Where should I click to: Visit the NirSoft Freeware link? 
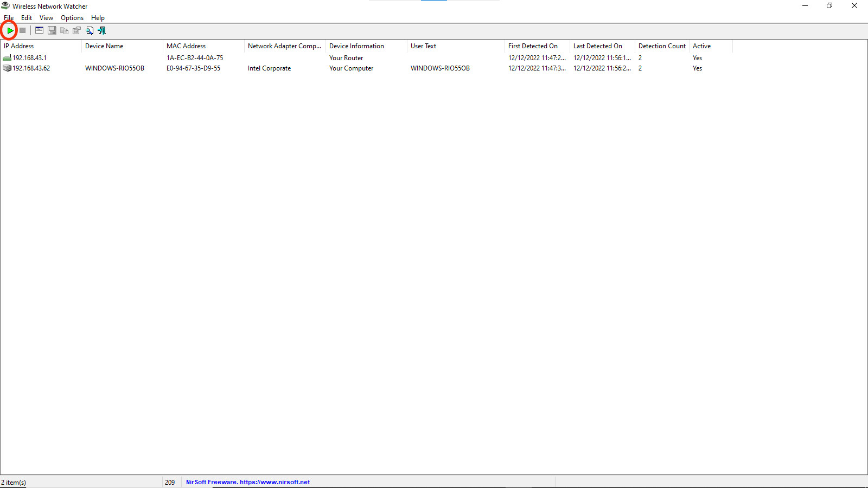click(248, 481)
